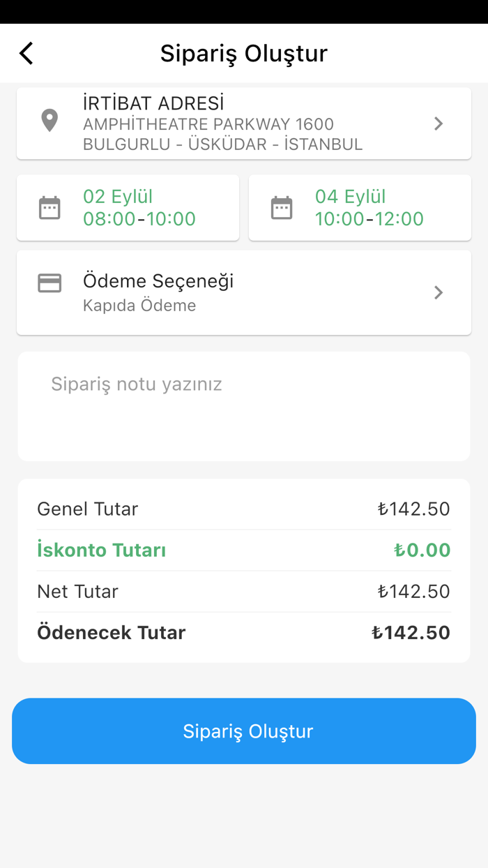Image resolution: width=488 pixels, height=868 pixels.
Task: Expand the İRTİBAT ADRESİ row chevron
Action: 439,123
